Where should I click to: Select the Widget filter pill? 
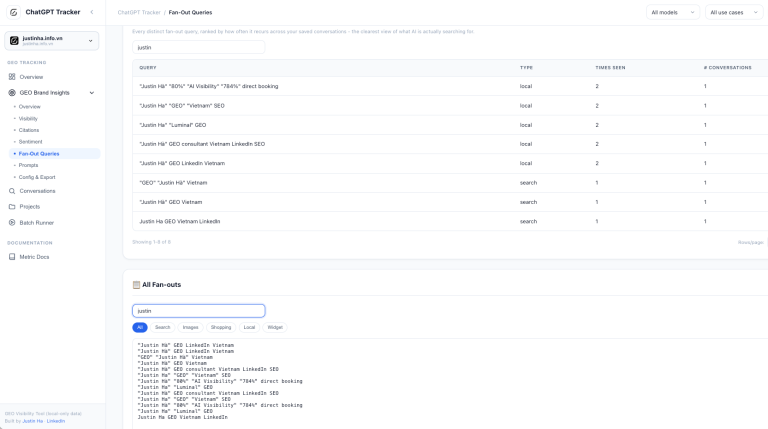point(275,327)
